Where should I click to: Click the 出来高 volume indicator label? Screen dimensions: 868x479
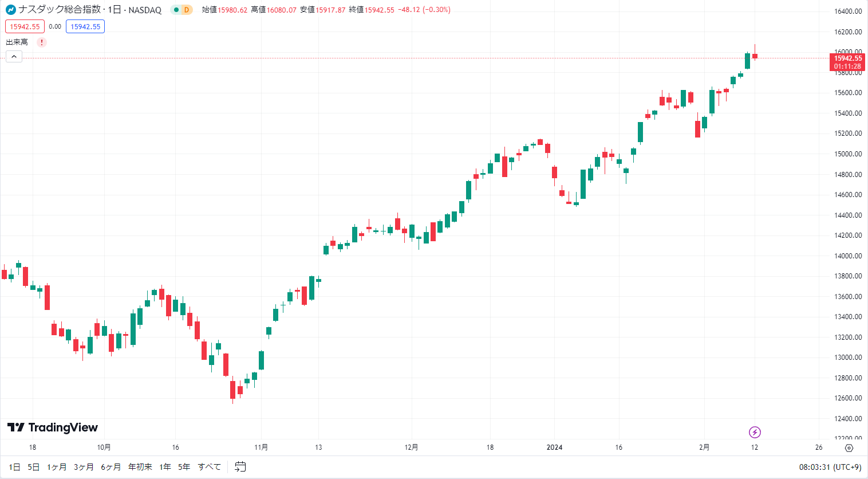point(17,42)
